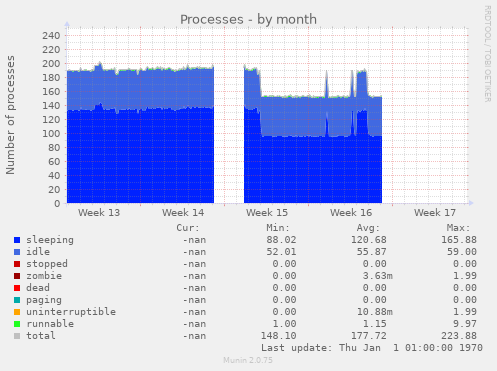Viewport: 497px width, 371px height.
Task: Click the total legend color swatch
Action: (x=17, y=336)
